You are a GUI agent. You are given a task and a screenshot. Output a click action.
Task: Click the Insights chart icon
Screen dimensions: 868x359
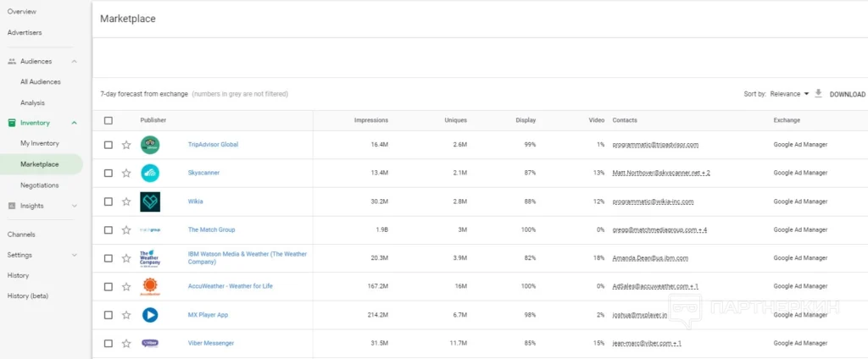[x=12, y=206]
